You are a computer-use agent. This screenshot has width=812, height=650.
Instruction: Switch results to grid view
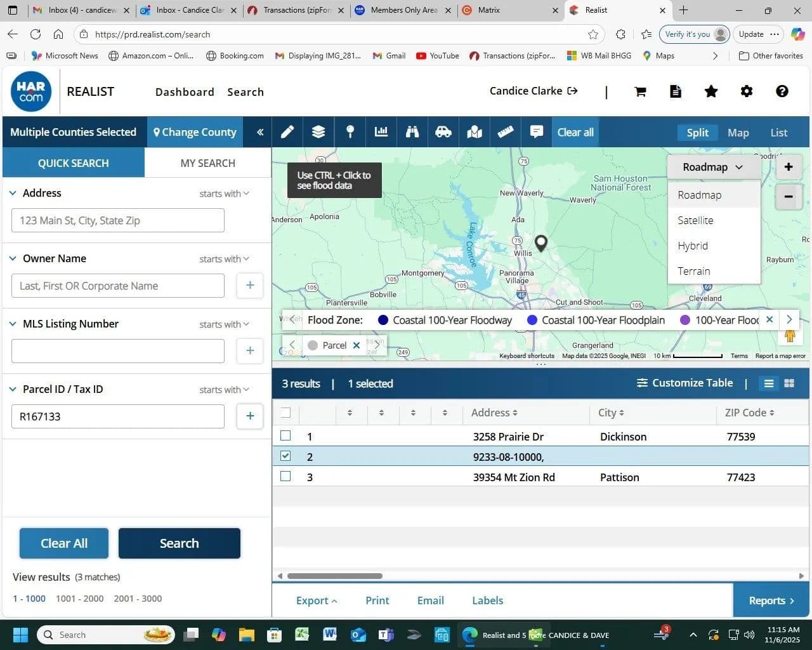tap(789, 383)
